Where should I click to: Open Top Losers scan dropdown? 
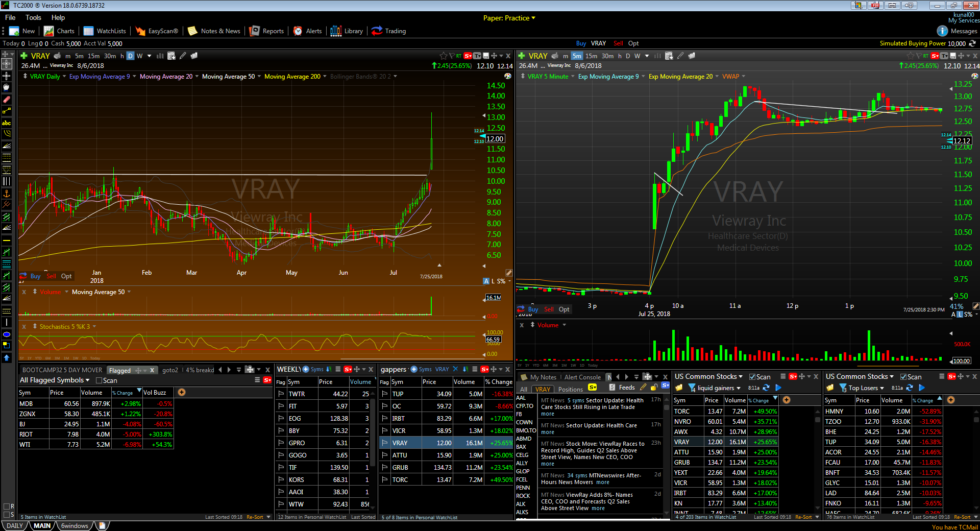(881, 388)
